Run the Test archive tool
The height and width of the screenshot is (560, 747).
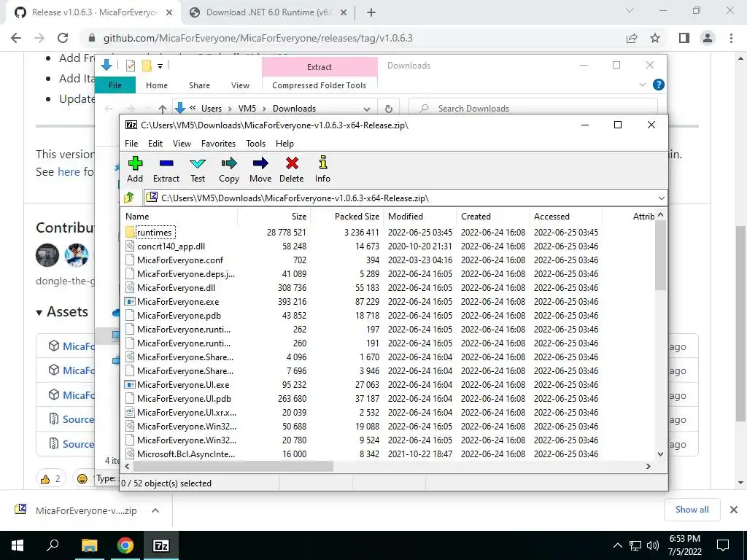198,169
